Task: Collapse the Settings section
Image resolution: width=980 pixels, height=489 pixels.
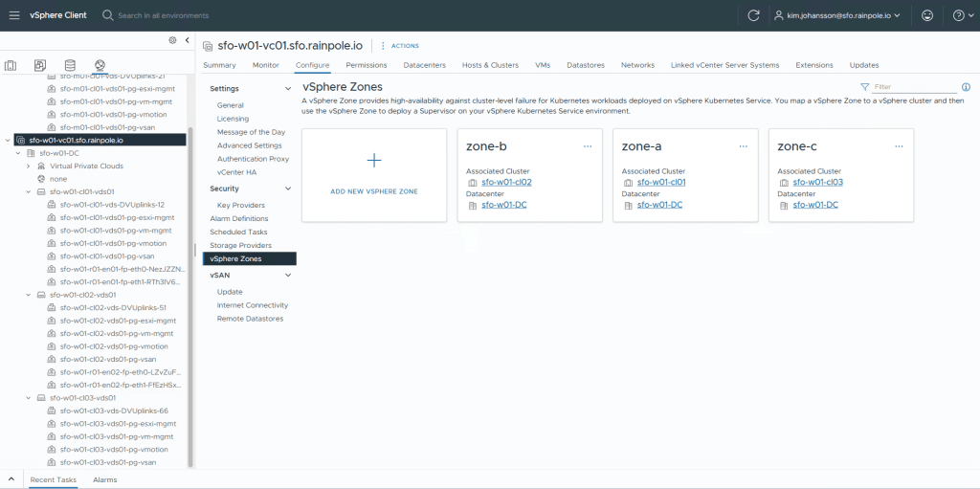Action: point(288,89)
